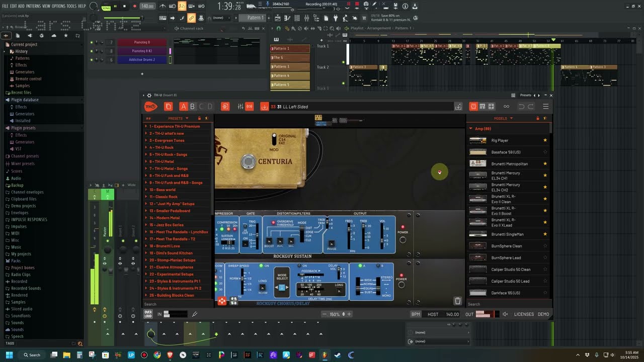Click BPM button in TH-U
The height and width of the screenshot is (362, 644).
416,314
